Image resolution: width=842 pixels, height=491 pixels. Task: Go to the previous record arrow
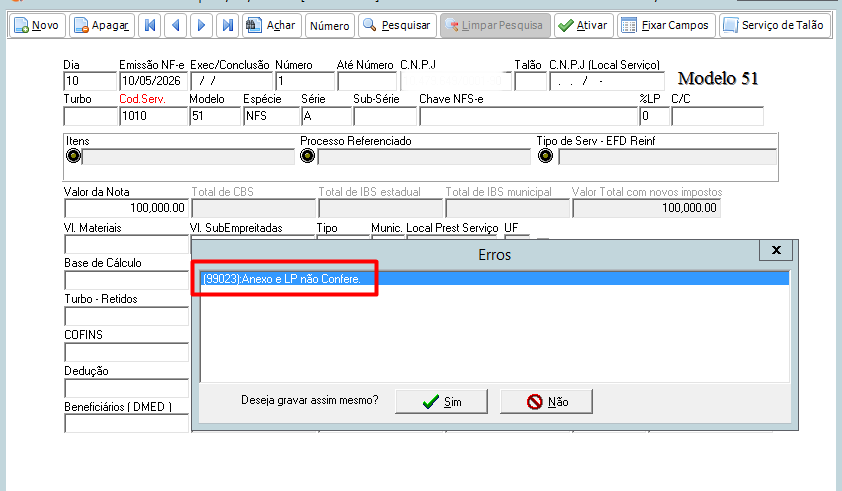pos(176,25)
